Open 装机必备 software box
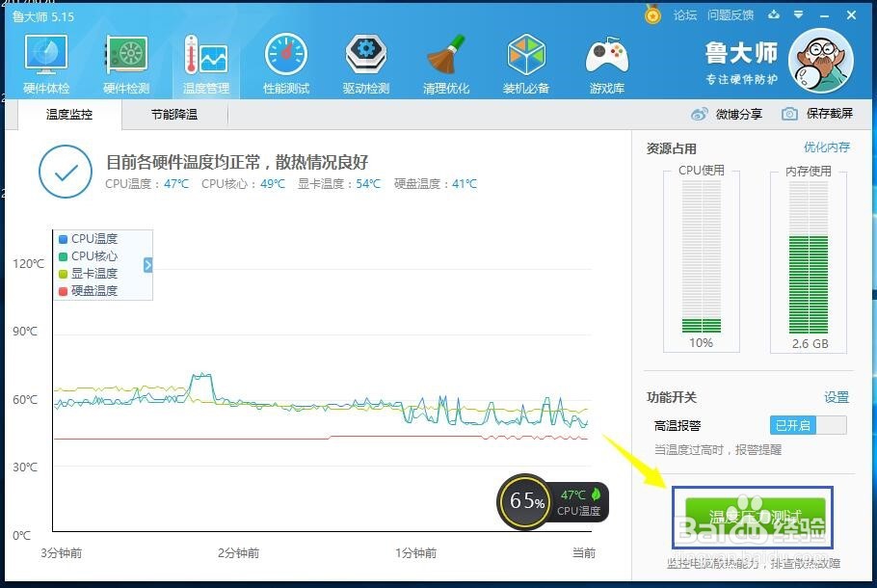Image resolution: width=877 pixels, height=588 pixels. [x=526, y=64]
